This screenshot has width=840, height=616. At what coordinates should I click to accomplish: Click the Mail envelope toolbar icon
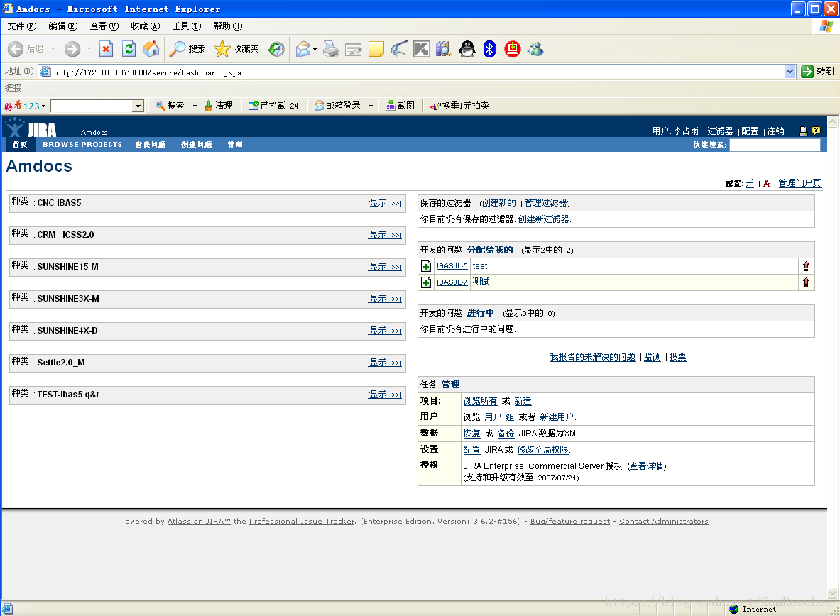(303, 49)
